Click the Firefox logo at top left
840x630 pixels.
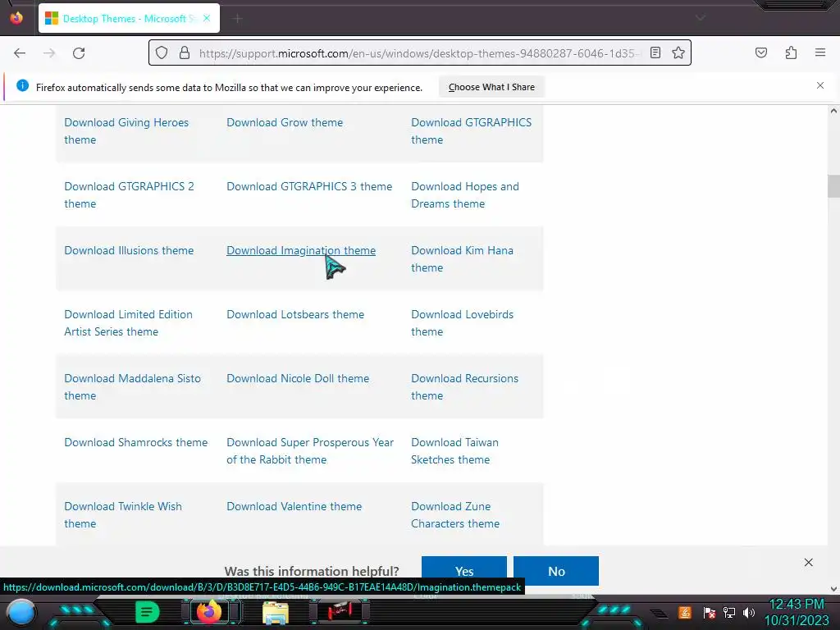pyautogui.click(x=16, y=18)
